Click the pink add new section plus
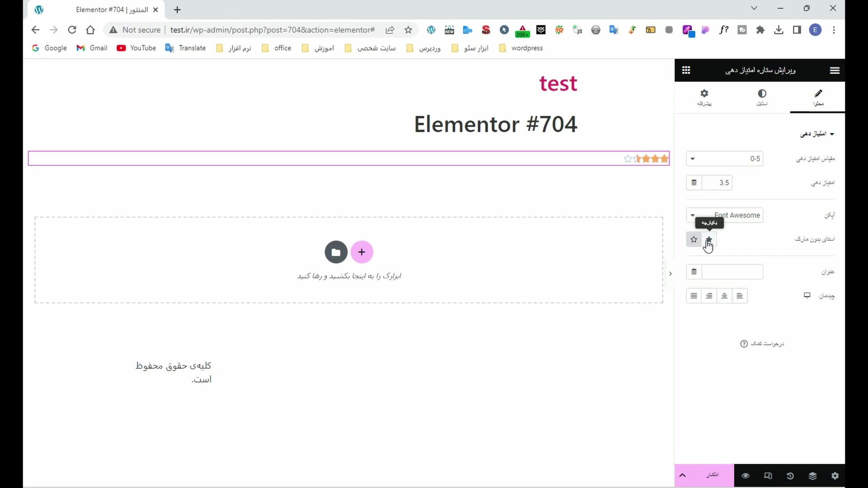The width and height of the screenshot is (868, 488). [x=362, y=252]
